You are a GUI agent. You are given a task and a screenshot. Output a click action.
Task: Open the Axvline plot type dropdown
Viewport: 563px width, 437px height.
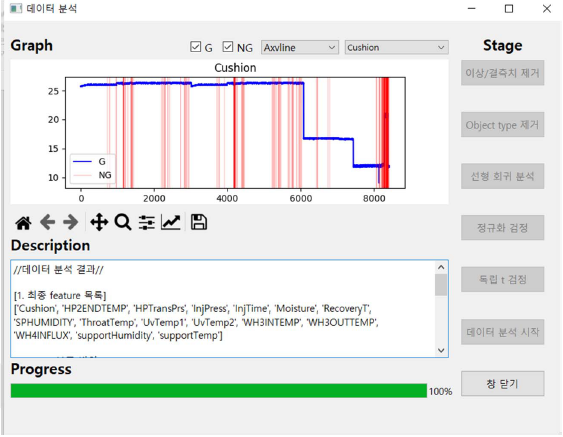coord(300,47)
